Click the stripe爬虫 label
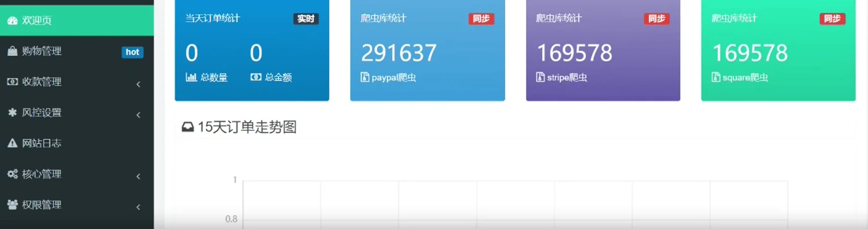The width and height of the screenshot is (868, 229). coord(567,78)
